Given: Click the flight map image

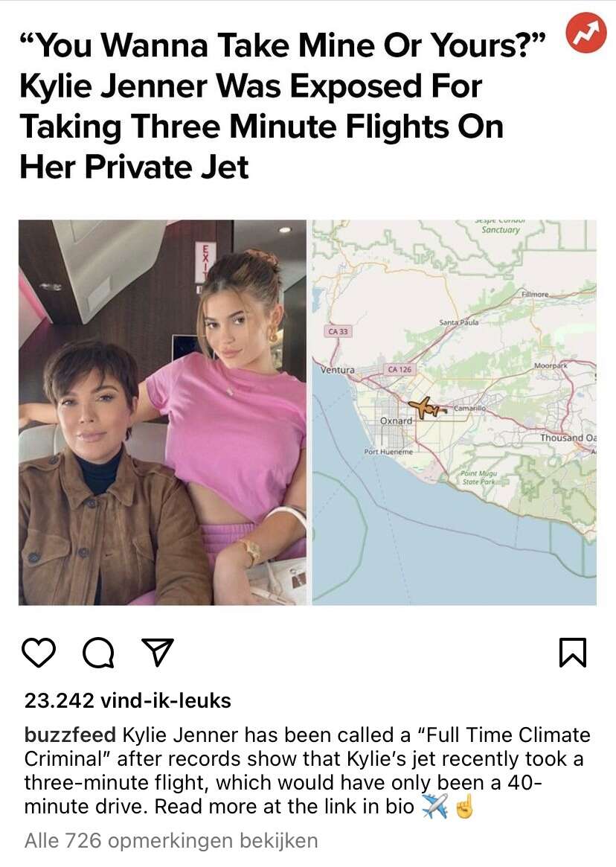Looking at the screenshot, I should click(454, 412).
